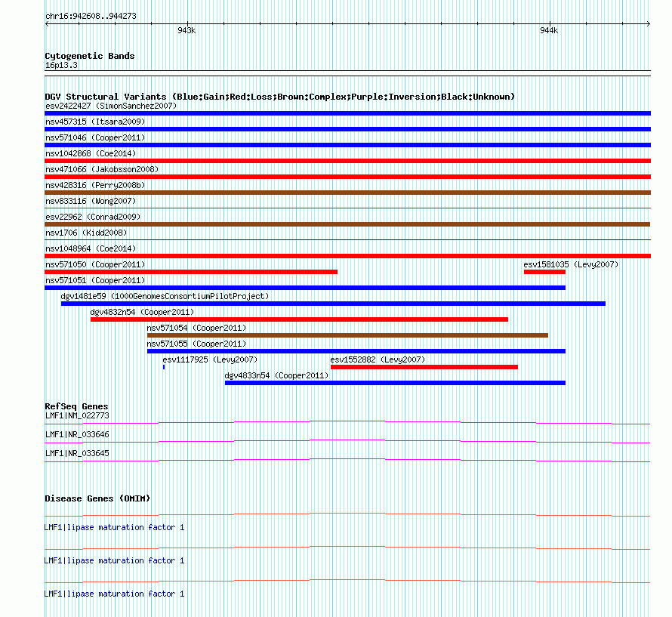Click the blue bar of nsv571055
Viewport: 672px width, 617px height.
(x=356, y=351)
